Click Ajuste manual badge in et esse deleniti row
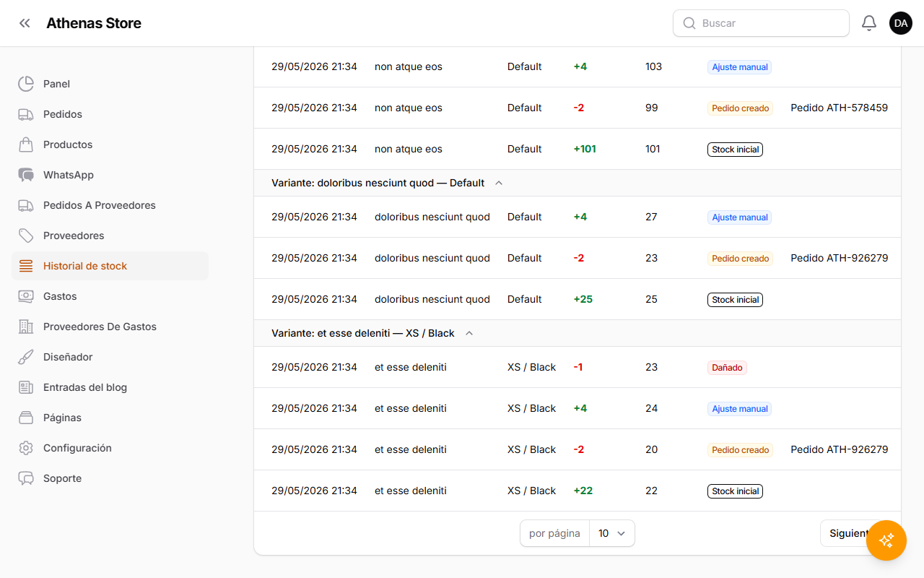This screenshot has height=578, width=924. coord(740,409)
